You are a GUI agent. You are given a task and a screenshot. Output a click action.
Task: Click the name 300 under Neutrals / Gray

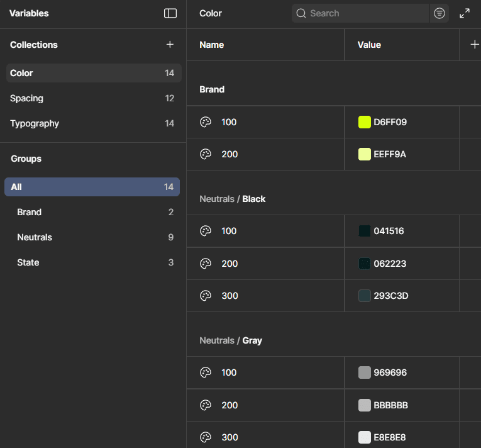click(229, 437)
